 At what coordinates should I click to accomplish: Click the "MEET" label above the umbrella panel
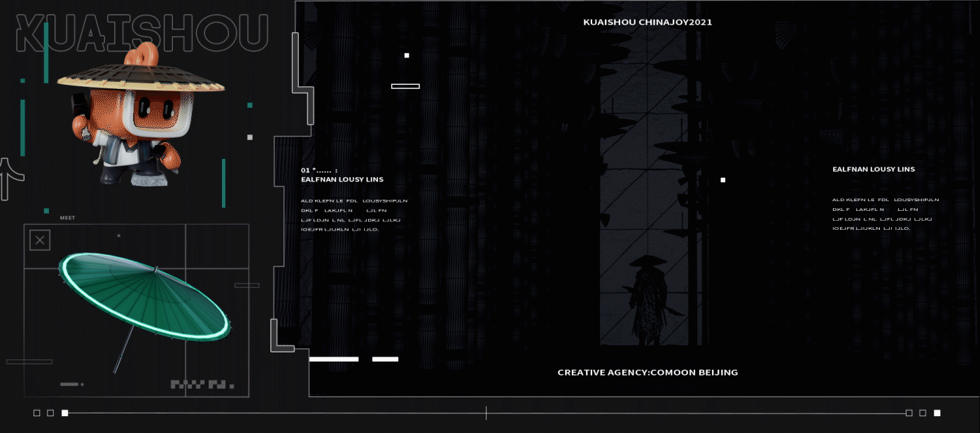67,218
